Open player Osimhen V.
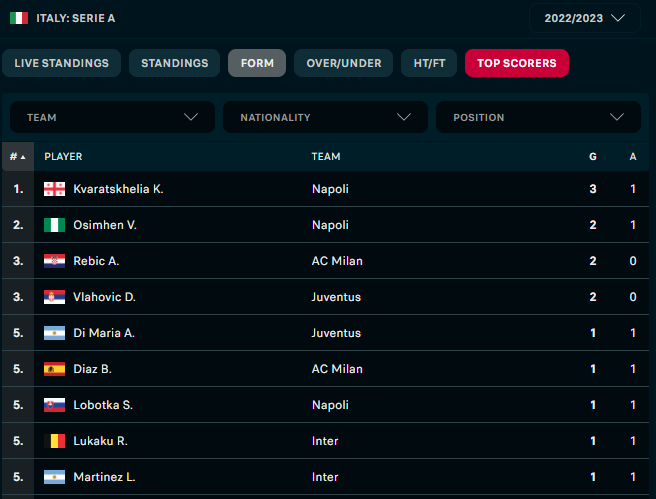 [x=105, y=225]
